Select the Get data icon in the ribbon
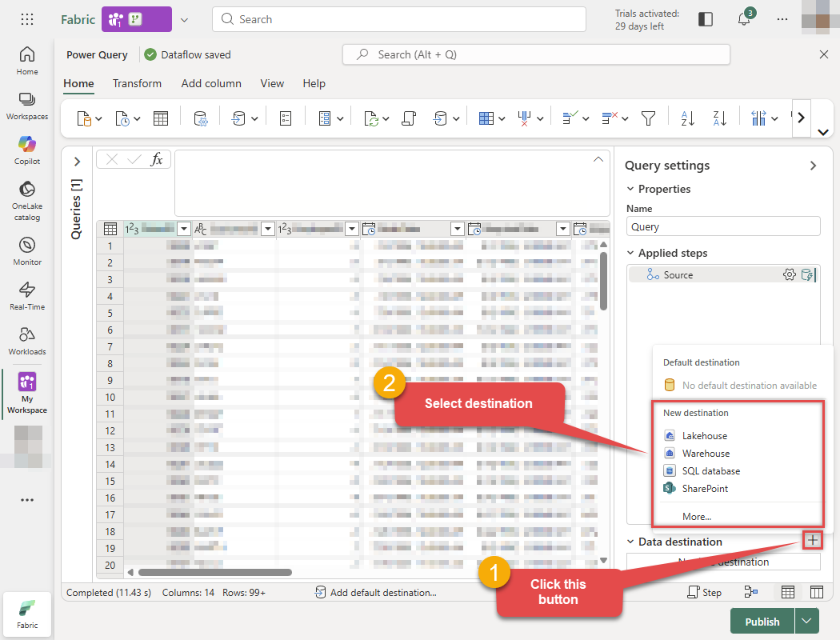The height and width of the screenshot is (640, 840). (x=82, y=118)
